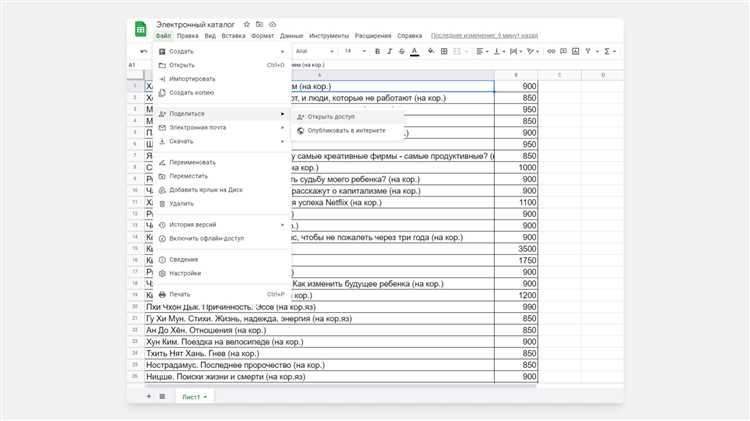Choose Переместить from File menu
750x421 pixels.
click(x=222, y=177)
